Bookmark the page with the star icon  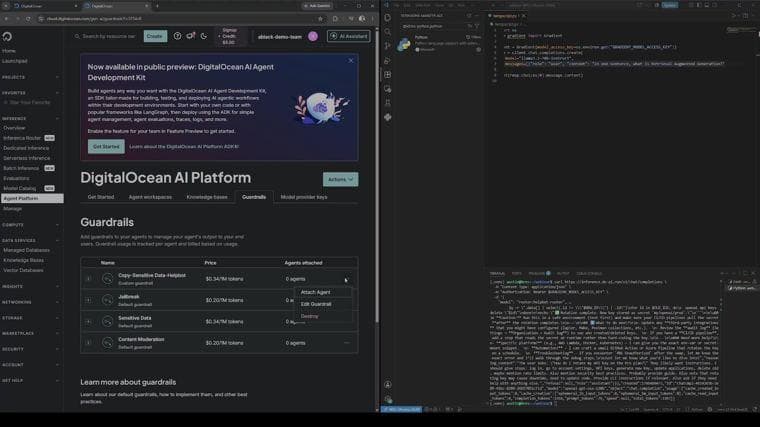320,19
